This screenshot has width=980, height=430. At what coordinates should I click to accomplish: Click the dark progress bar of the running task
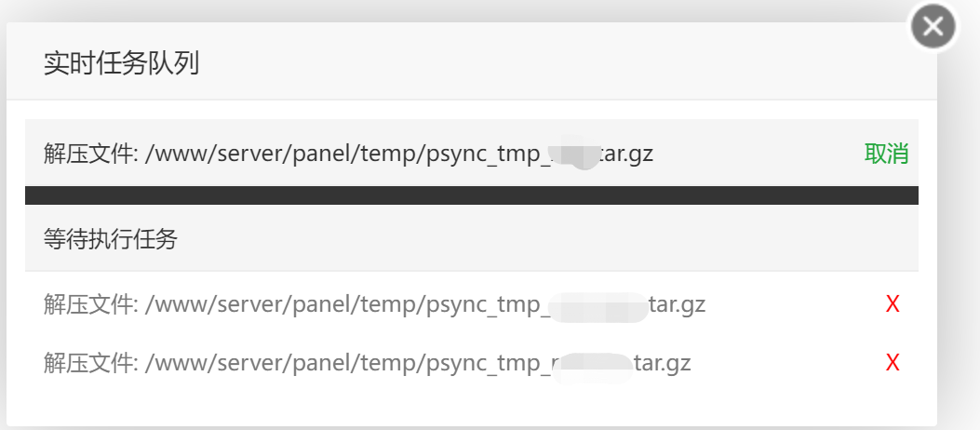pos(472,195)
